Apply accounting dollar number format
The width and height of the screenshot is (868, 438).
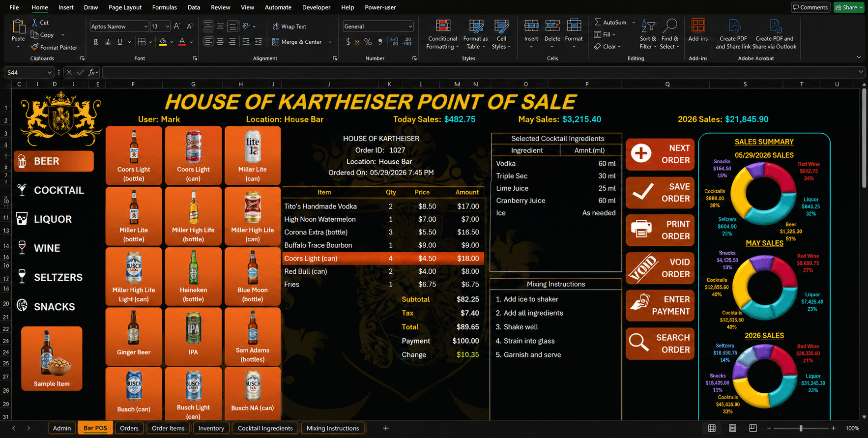tap(348, 42)
